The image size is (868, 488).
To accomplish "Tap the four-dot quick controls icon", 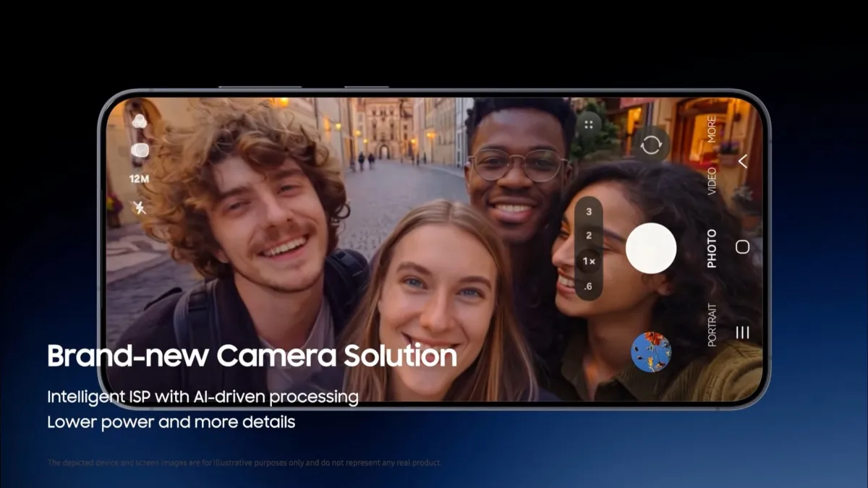I will pyautogui.click(x=589, y=124).
